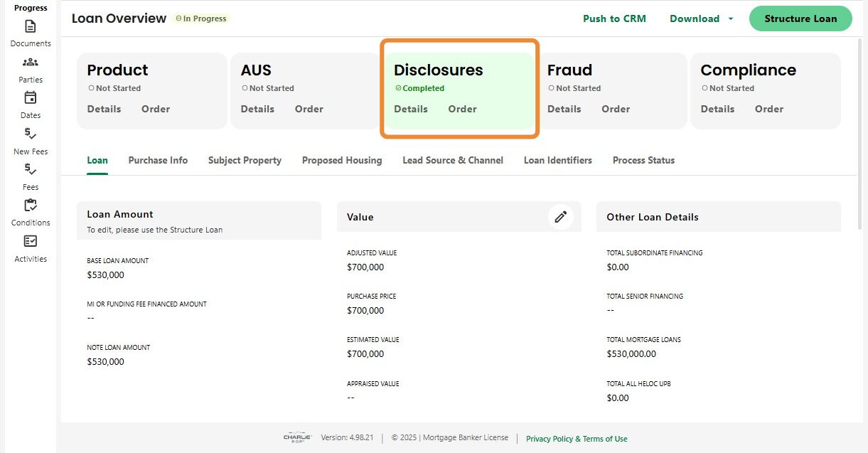The image size is (868, 453).
Task: Click Details on the Compliance card
Action: tap(717, 109)
